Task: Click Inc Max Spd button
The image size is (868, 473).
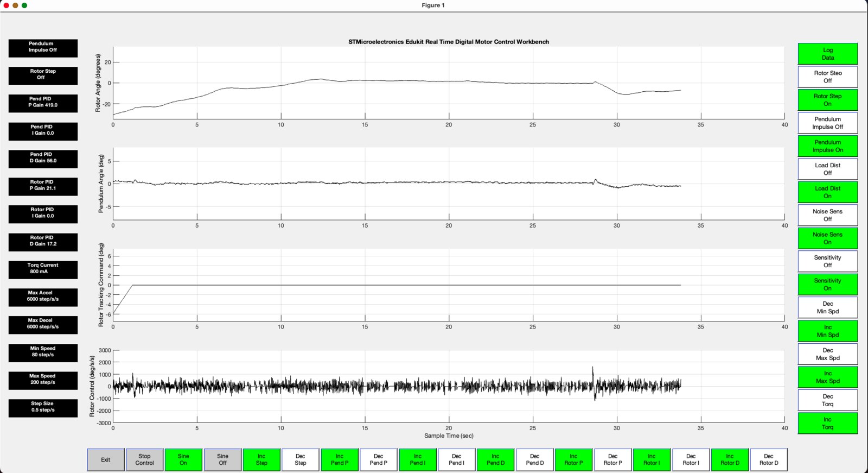Action: (827, 377)
